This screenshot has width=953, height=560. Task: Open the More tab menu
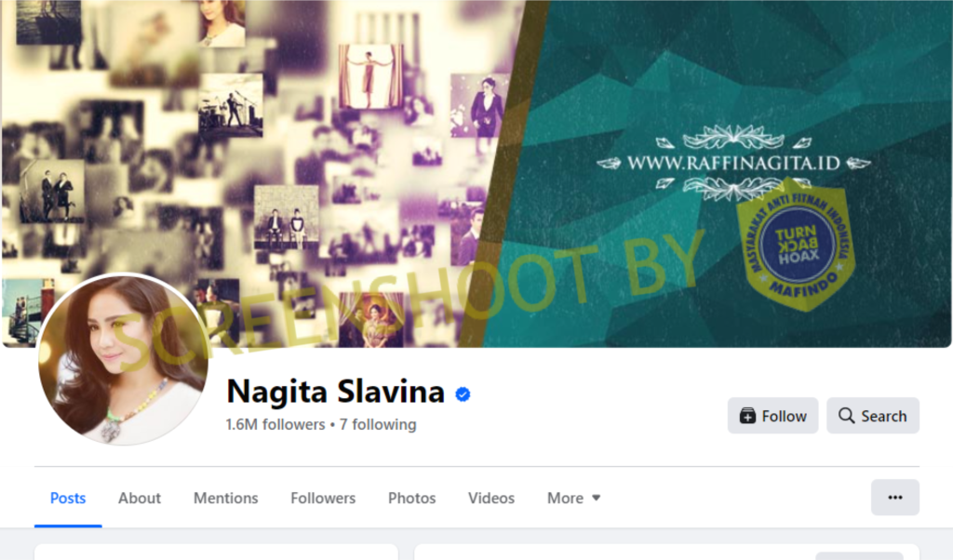pos(573,498)
